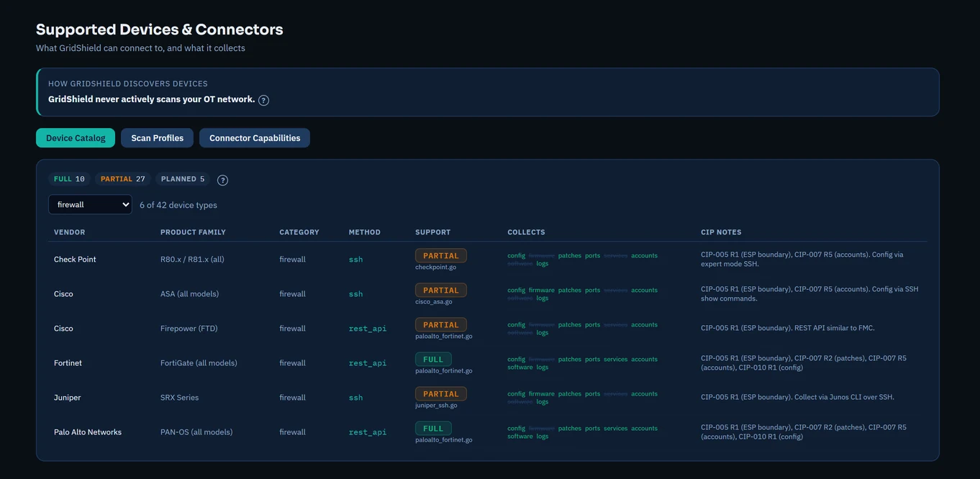The height and width of the screenshot is (479, 980).
Task: Click '6 of 42 device types' count
Action: tap(178, 205)
